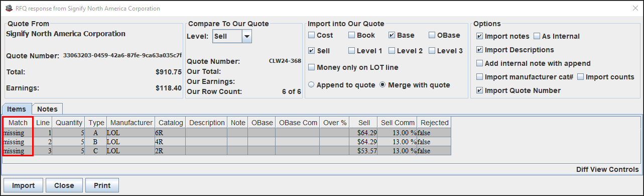Open Diff View Controls

point(607,170)
